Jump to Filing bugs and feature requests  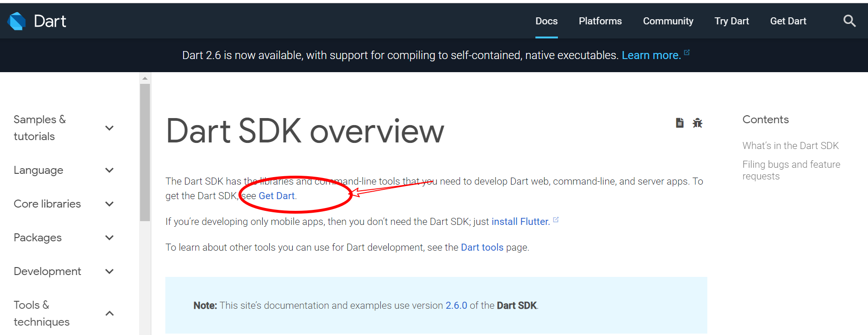point(791,170)
